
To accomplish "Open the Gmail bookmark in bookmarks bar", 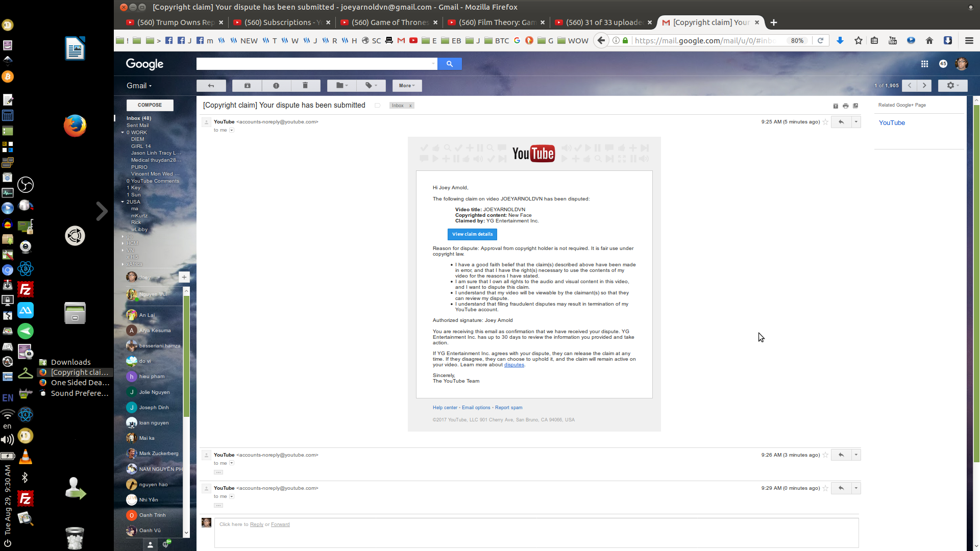I will [x=401, y=40].
